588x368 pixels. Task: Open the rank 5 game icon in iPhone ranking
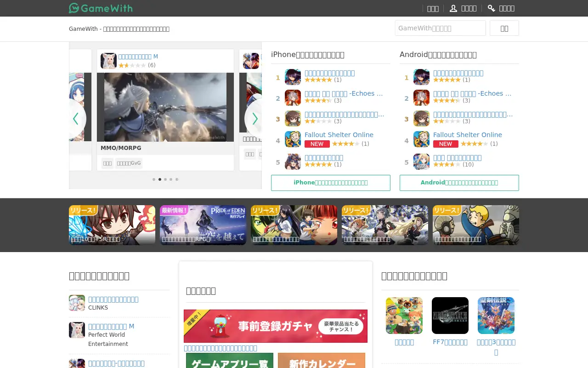293,161
